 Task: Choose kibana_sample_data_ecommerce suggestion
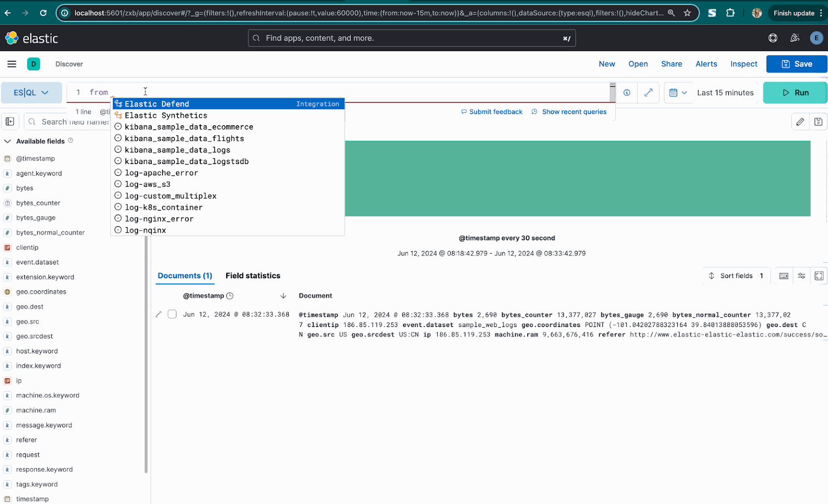click(228, 127)
